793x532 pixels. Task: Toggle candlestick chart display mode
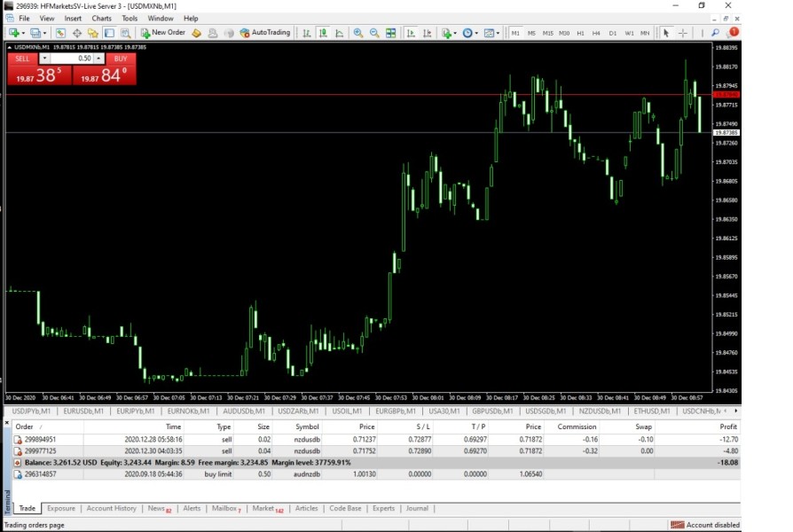(x=323, y=33)
